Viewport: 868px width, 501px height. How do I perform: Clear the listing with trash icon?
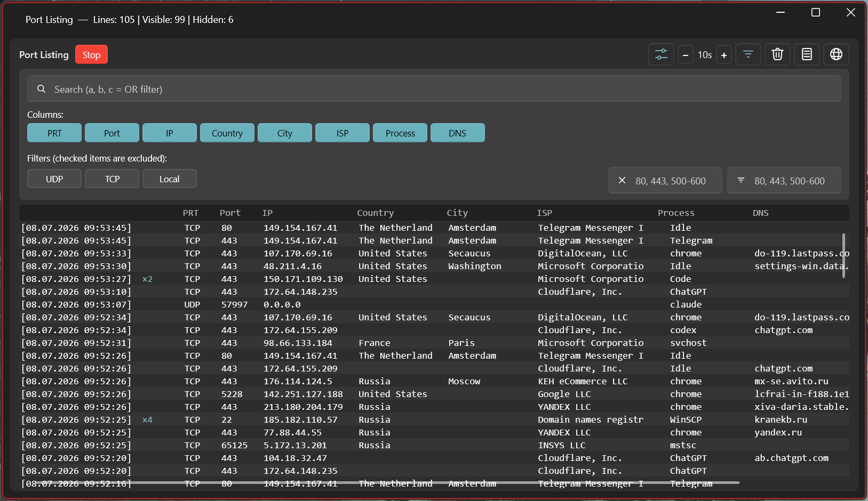coord(777,54)
